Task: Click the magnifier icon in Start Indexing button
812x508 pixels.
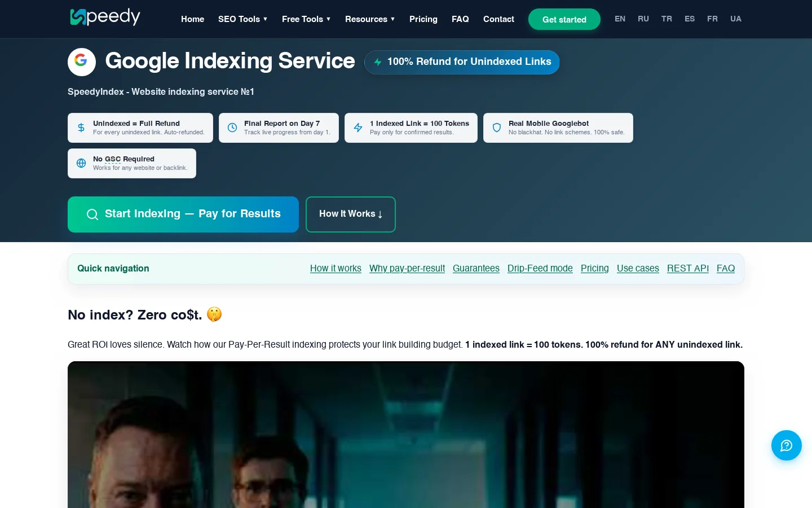Action: 92,214
